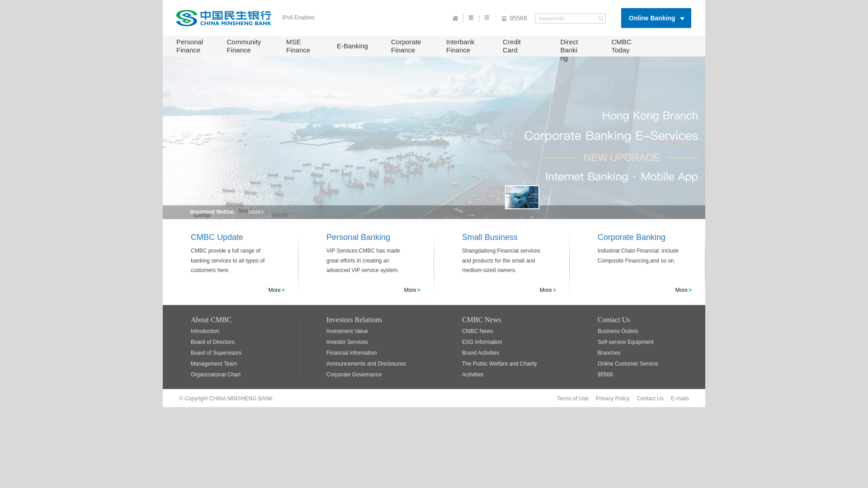Screen dimensions: 868x488
Task: Open Financial Information link
Action: click(x=351, y=353)
